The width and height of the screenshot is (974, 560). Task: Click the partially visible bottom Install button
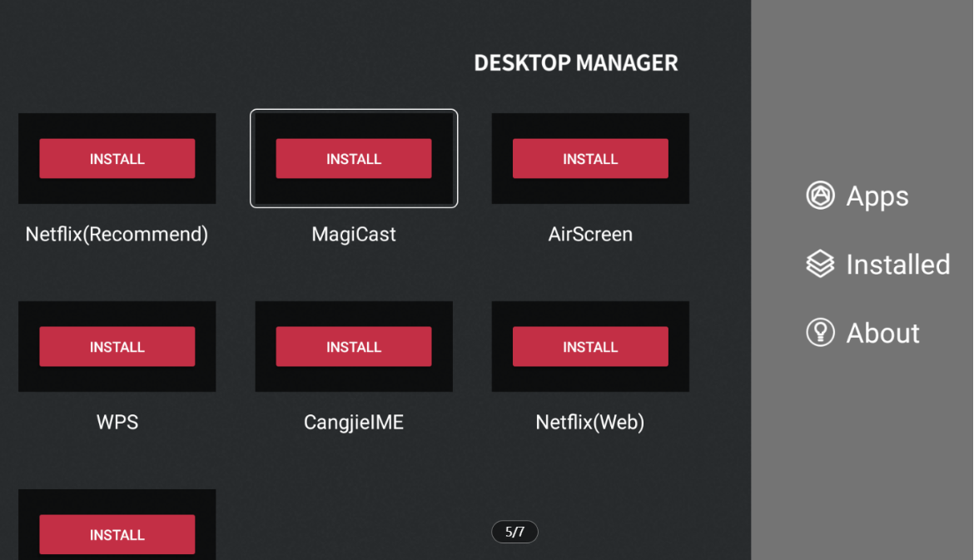[x=117, y=534]
